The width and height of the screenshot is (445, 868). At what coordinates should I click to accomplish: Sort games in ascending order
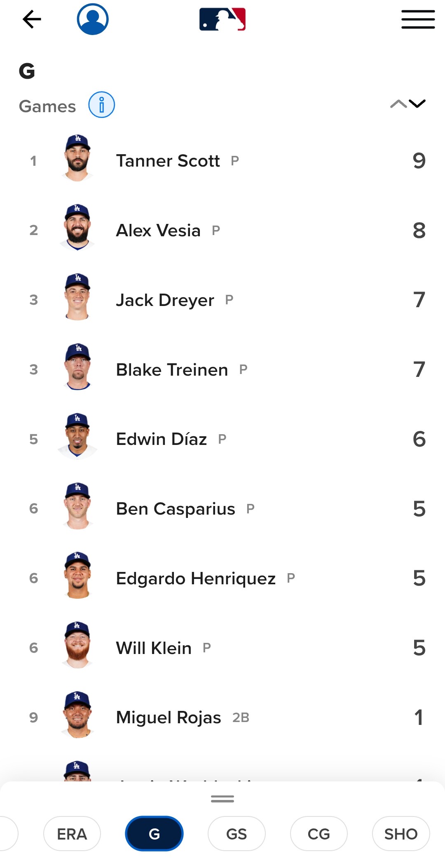tap(398, 104)
